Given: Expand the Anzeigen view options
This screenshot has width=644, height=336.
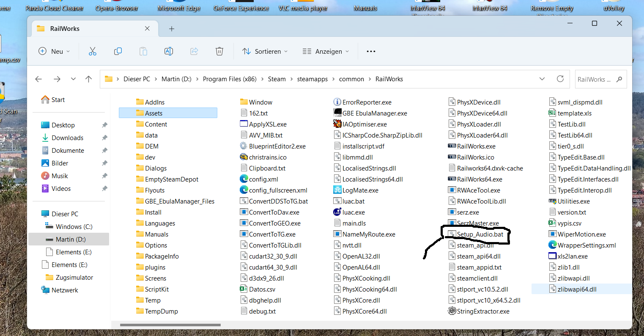Looking at the screenshot, I should click(x=326, y=51).
